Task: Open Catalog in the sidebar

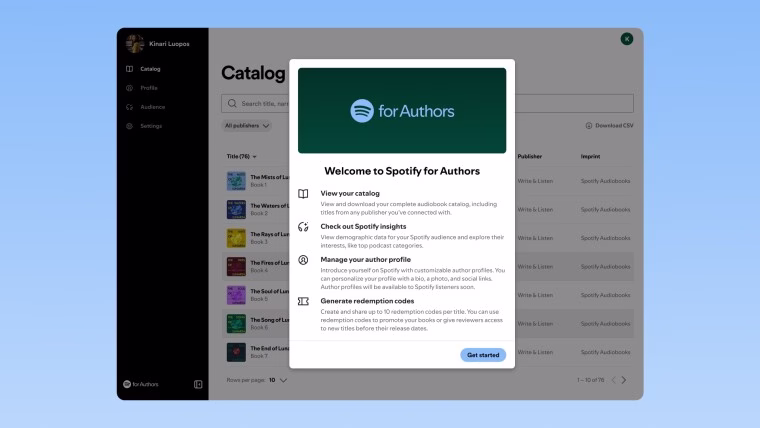Action: point(150,69)
